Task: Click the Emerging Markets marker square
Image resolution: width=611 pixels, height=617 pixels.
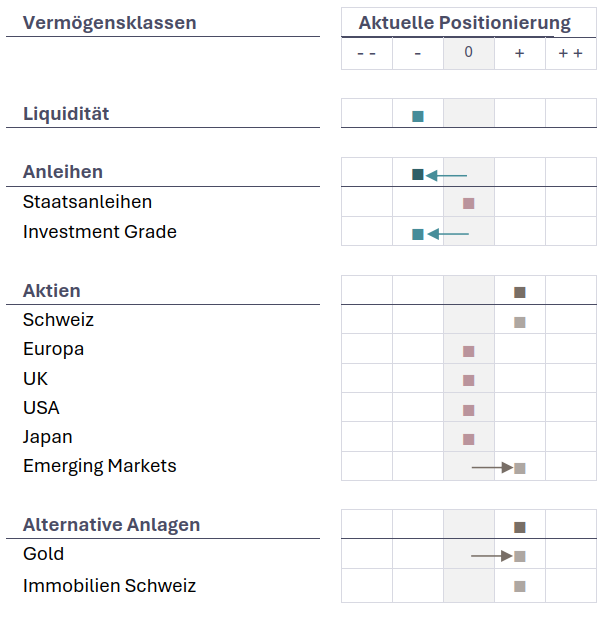Action: tap(520, 468)
